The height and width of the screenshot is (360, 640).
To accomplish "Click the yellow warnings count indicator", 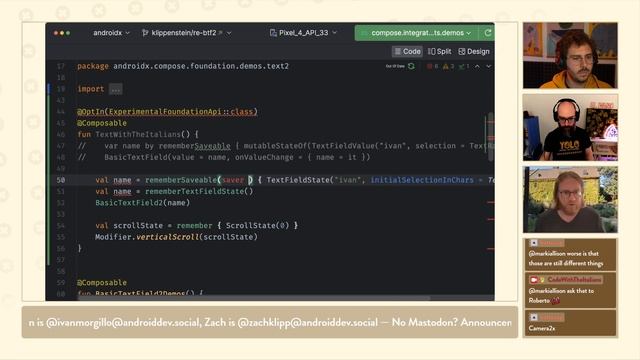I will 449,66.
